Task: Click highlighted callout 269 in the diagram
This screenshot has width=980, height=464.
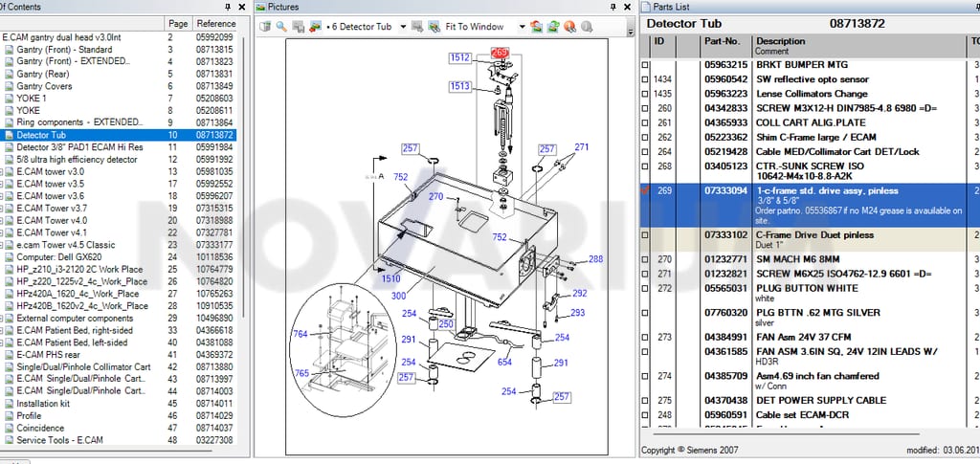Action: click(500, 53)
